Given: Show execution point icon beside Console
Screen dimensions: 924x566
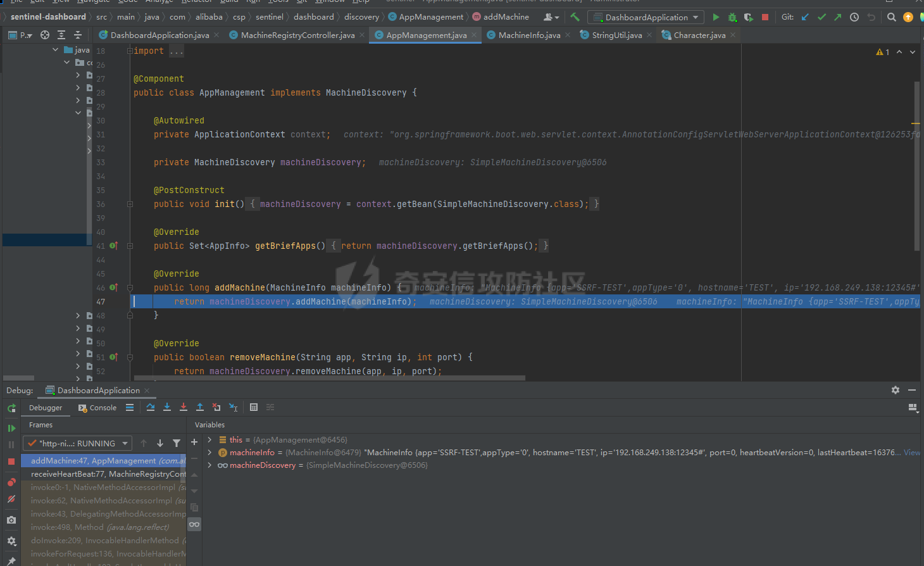Looking at the screenshot, I should 130,407.
